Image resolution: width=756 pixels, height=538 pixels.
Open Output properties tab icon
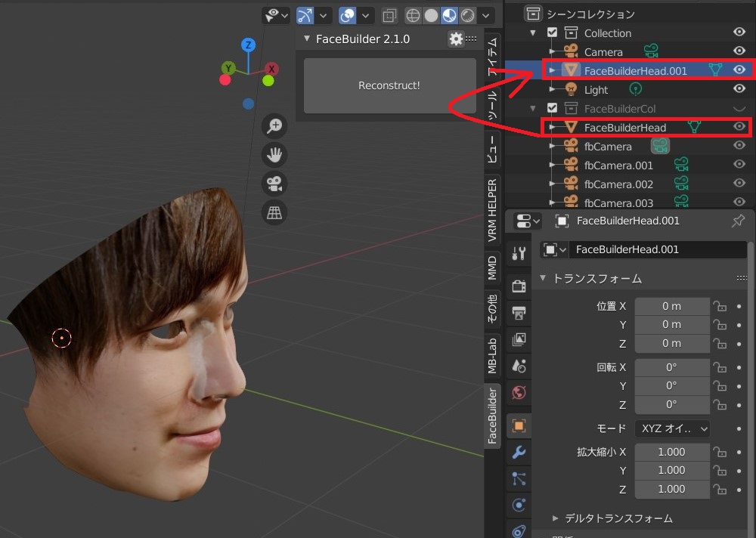coord(519,313)
